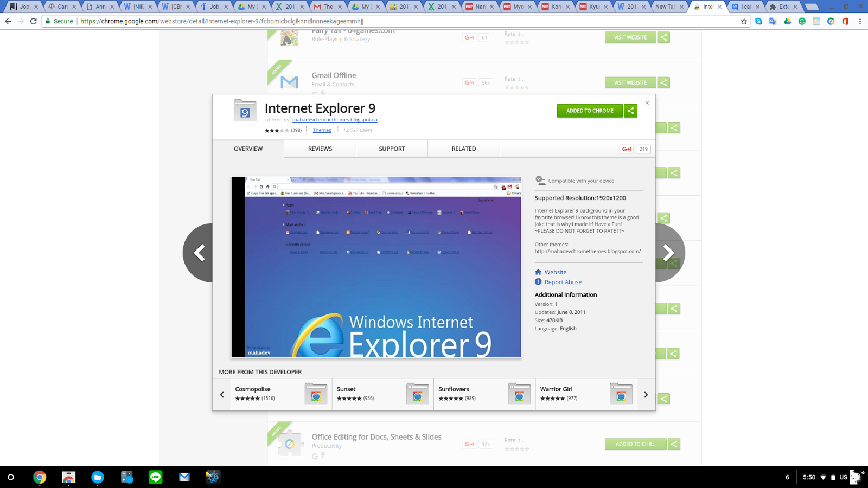Open the ChromeOS launcher circle
The image size is (868, 488).
11,477
